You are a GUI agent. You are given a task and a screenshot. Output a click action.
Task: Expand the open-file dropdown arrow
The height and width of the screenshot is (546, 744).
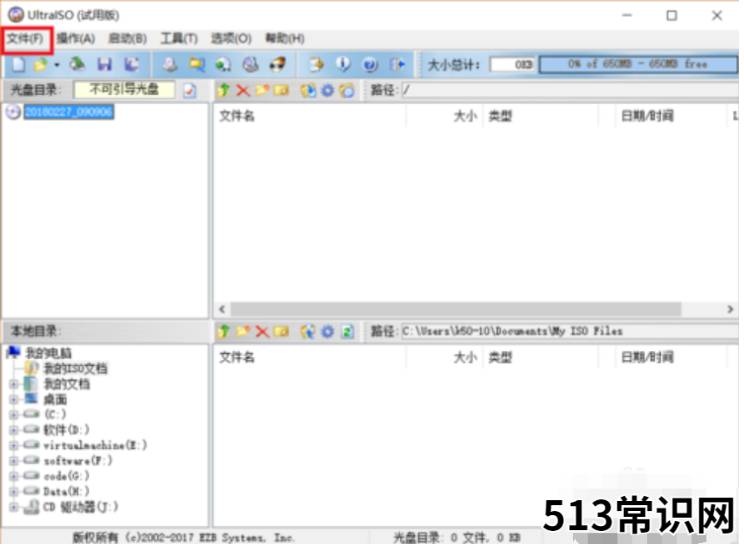57,65
